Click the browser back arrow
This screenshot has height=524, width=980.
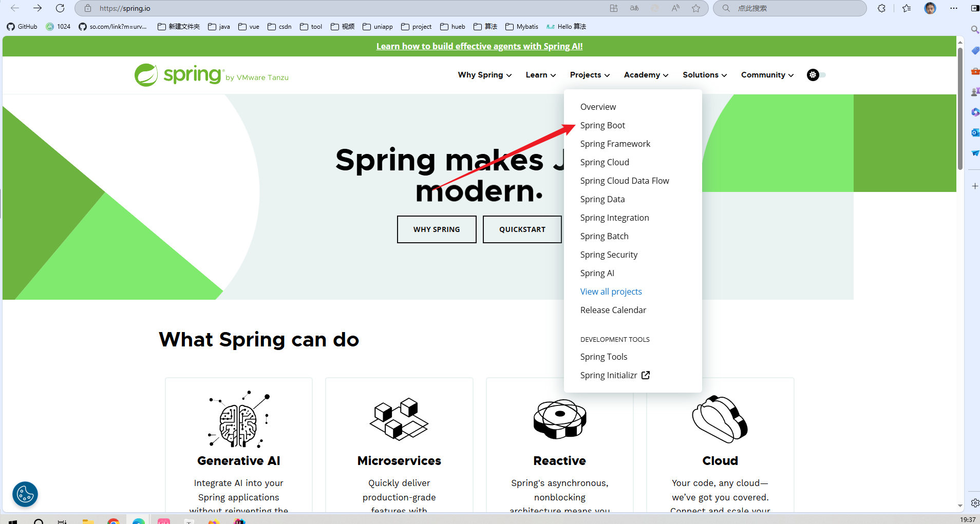(x=15, y=8)
